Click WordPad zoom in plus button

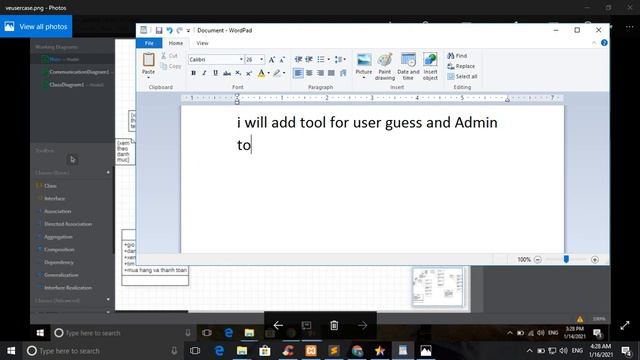point(595,260)
